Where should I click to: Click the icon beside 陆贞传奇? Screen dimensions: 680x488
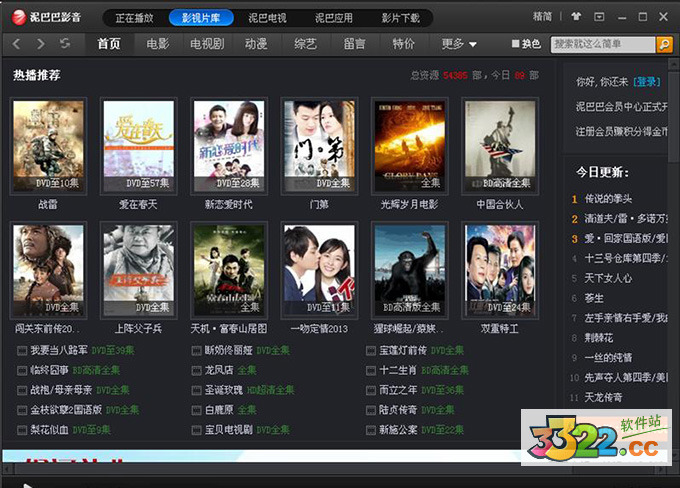click(x=371, y=410)
